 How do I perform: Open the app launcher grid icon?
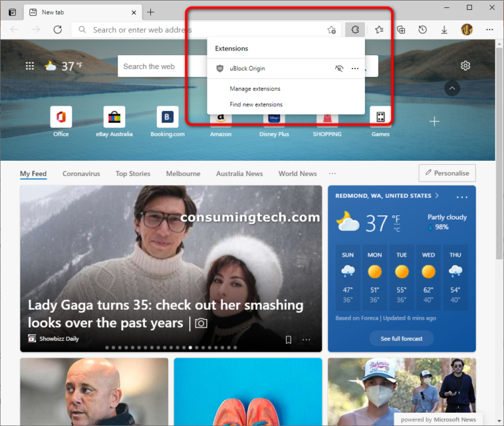[x=30, y=66]
